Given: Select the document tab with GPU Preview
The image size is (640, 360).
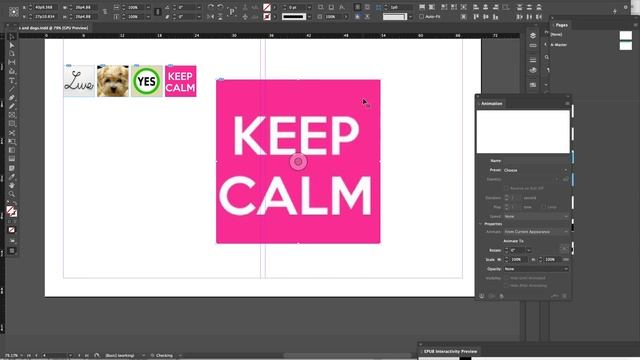Looking at the screenshot, I should click(x=52, y=28).
